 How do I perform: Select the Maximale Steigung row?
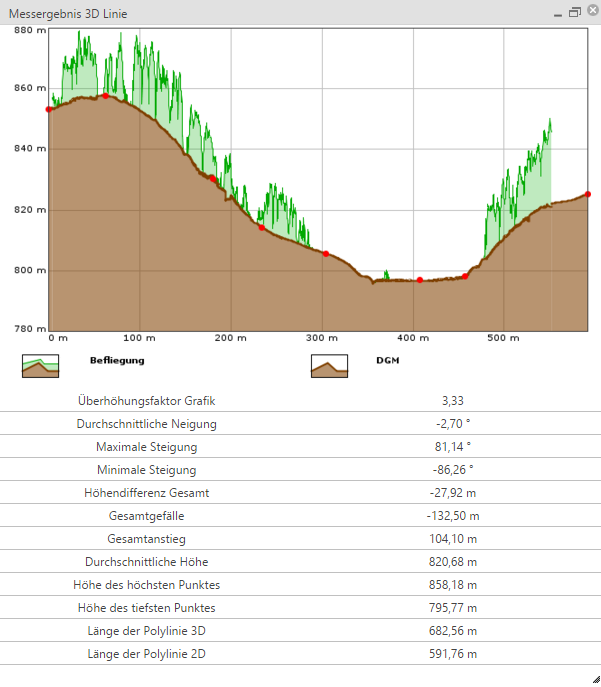point(300,447)
